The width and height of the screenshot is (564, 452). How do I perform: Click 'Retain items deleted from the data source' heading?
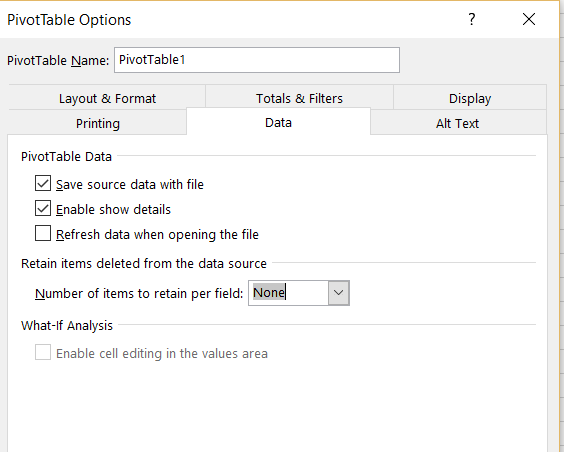[x=144, y=263]
